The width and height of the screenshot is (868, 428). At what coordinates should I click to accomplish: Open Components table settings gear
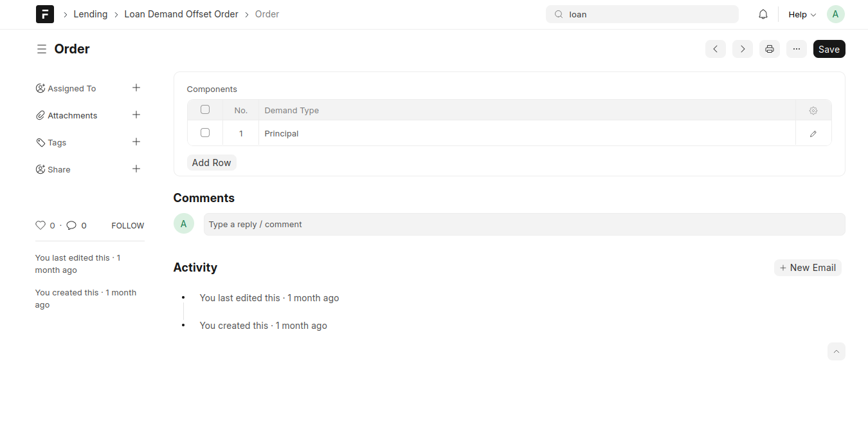tap(813, 111)
